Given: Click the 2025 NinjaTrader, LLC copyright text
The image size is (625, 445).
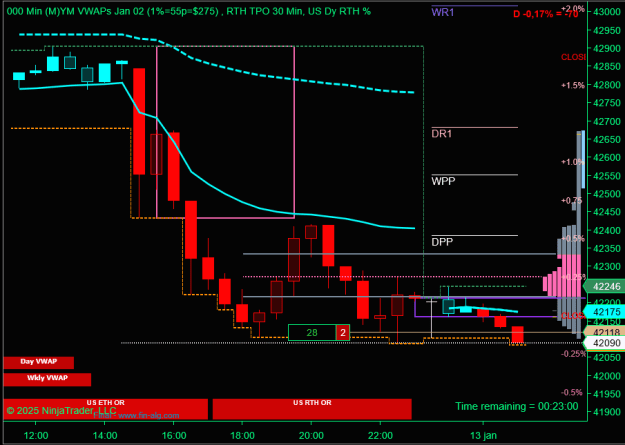Looking at the screenshot, I should tap(61, 410).
